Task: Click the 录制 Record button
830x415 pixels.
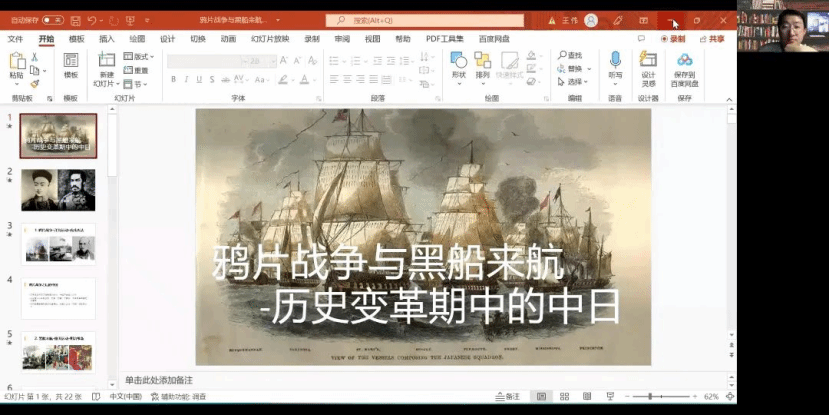Action: tap(673, 39)
